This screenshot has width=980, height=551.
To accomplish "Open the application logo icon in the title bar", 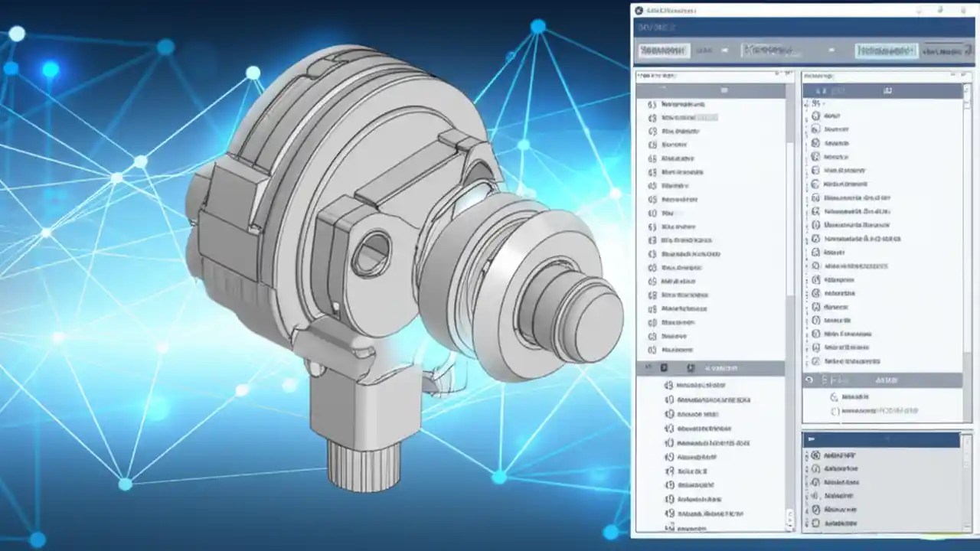I will [x=638, y=10].
